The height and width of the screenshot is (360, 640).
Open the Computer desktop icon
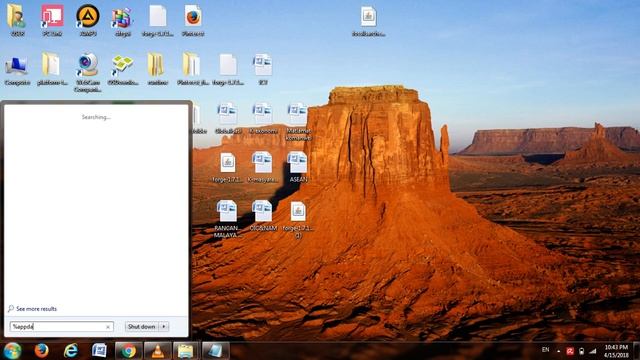pos(17,69)
